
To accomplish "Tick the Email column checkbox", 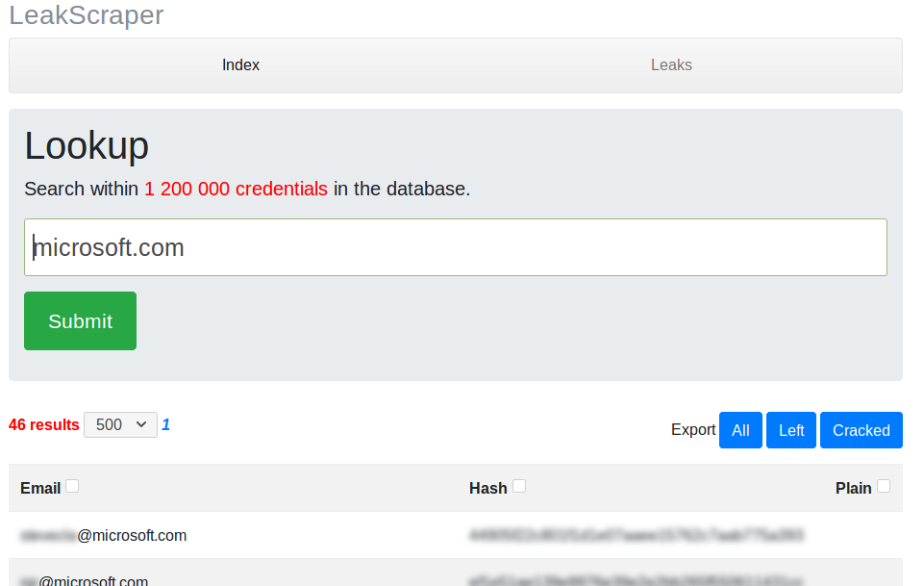I will point(72,486).
